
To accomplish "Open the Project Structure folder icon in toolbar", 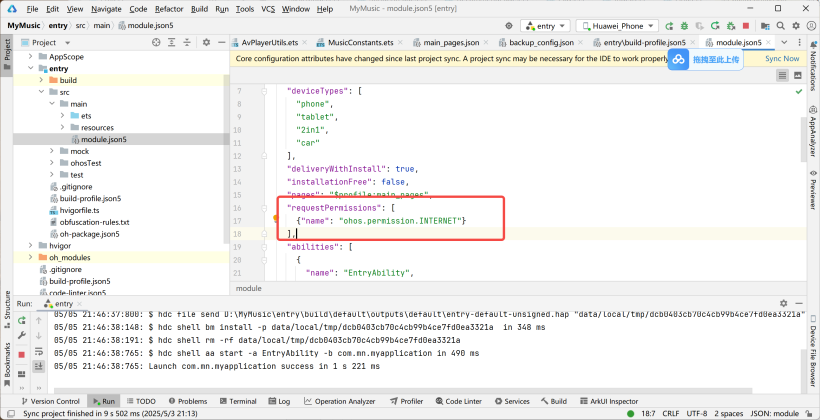I will [765, 26].
